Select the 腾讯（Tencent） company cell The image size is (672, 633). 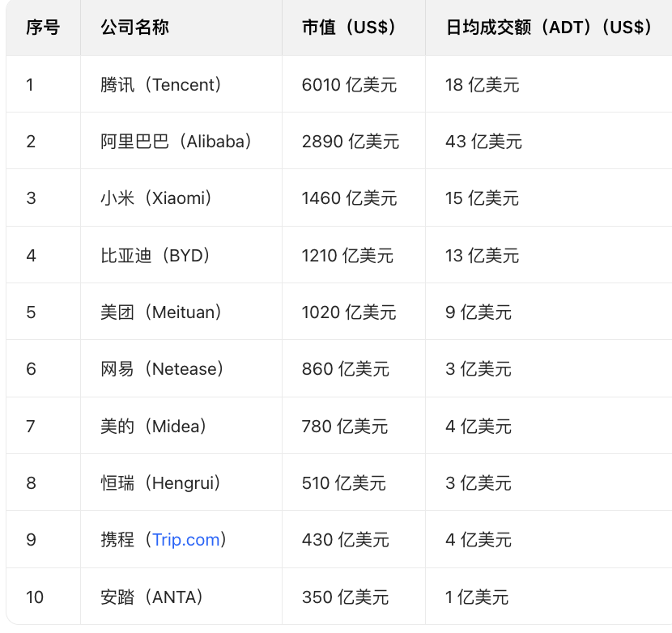tap(161, 84)
